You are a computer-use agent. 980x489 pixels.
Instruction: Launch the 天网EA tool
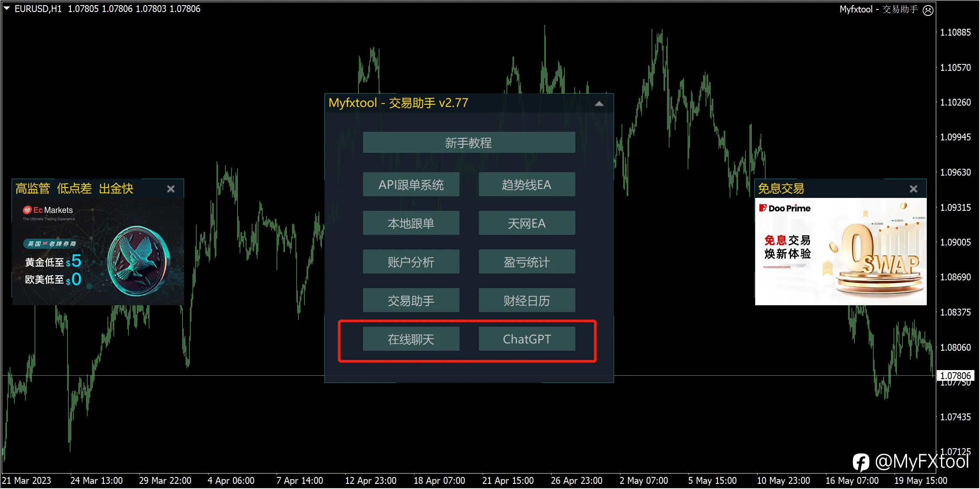(526, 223)
